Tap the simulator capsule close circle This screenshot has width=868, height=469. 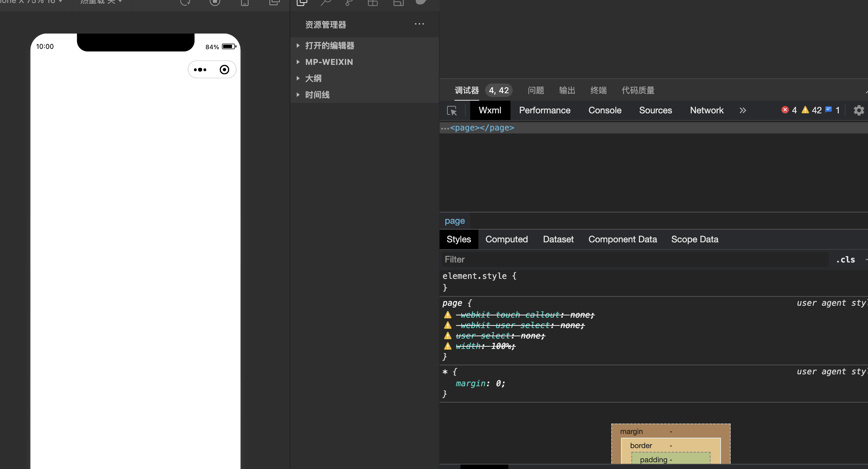click(x=224, y=70)
